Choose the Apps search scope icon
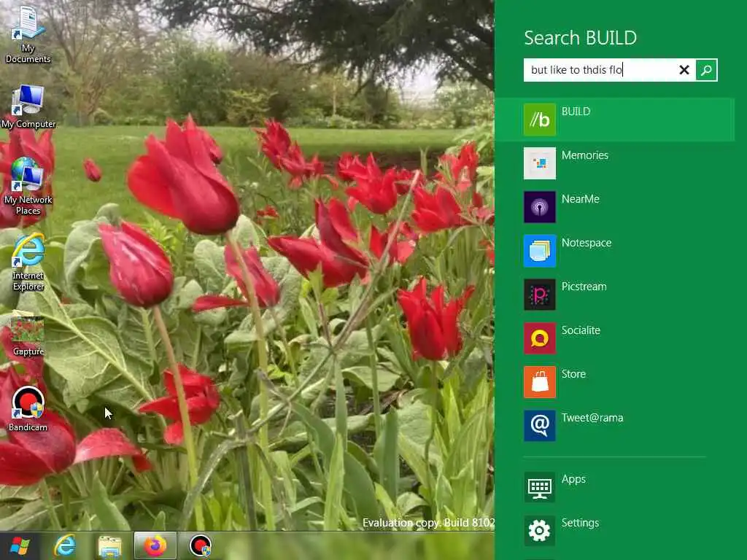This screenshot has height=560, width=747. tap(539, 487)
